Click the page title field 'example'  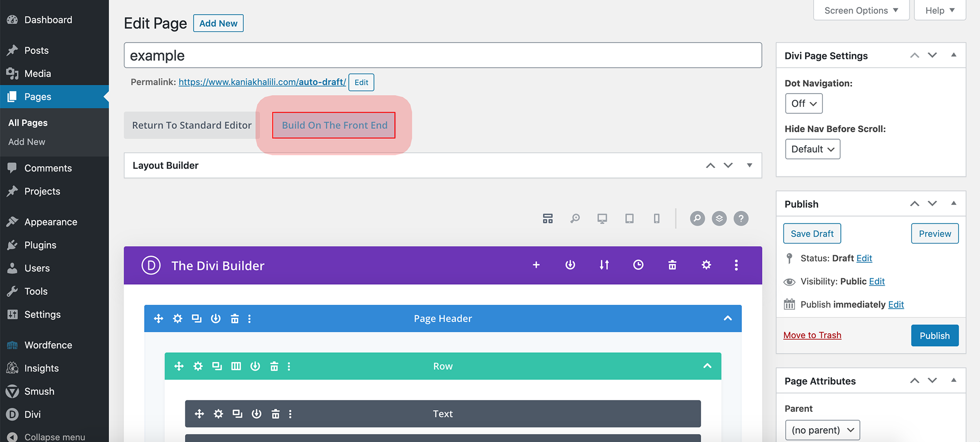pos(442,55)
